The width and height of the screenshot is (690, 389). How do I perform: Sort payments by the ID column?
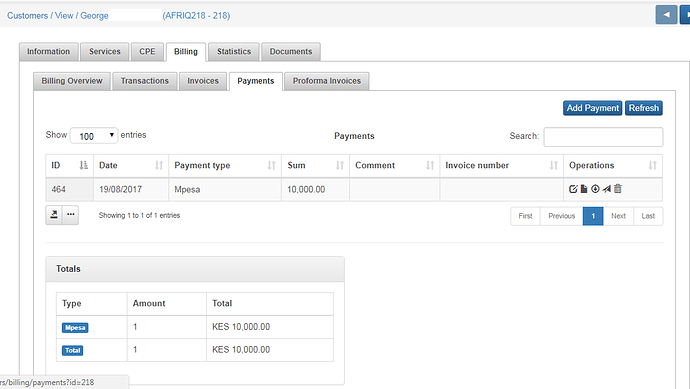click(x=70, y=165)
